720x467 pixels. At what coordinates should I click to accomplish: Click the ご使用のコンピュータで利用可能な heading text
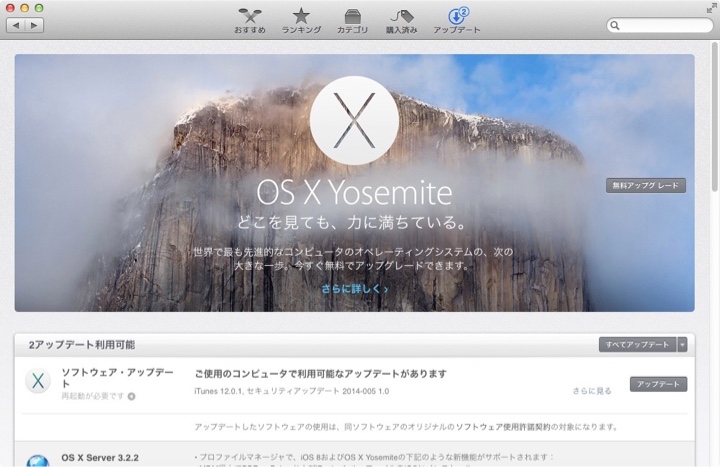coord(321,374)
